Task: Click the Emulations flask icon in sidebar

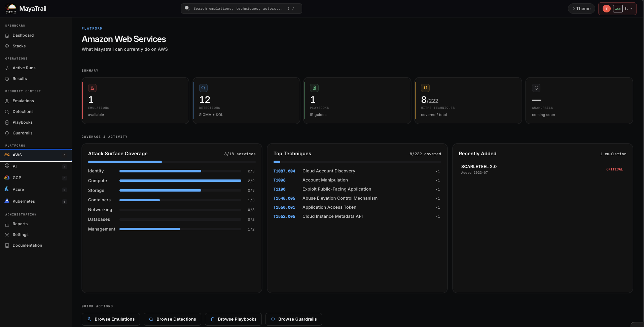Action: click(7, 101)
